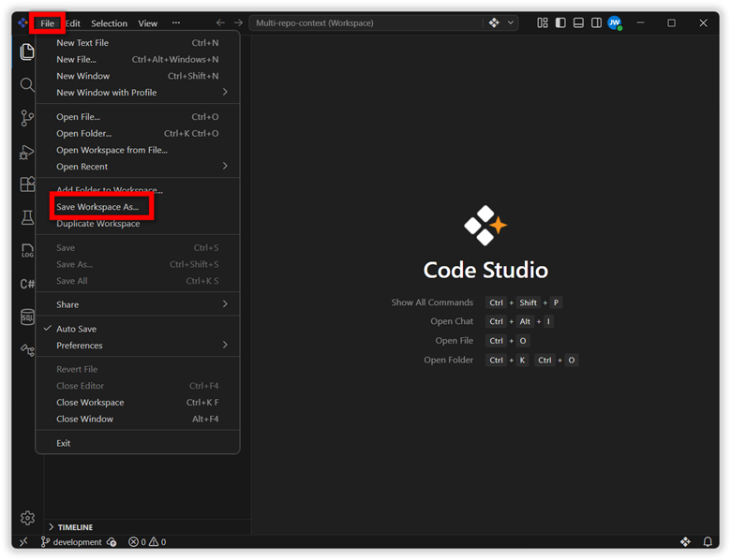Screen dimensions: 731x560
Task: Open the Selection menu
Action: (x=109, y=23)
